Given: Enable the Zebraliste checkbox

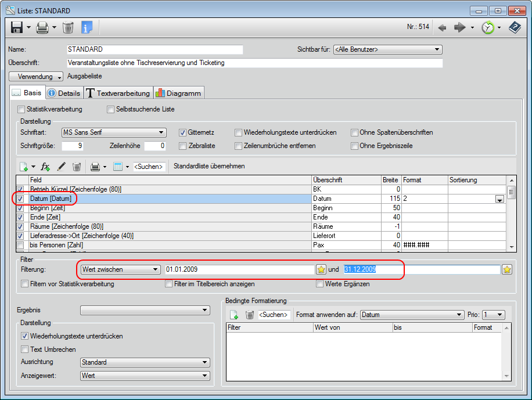Looking at the screenshot, I should [183, 146].
